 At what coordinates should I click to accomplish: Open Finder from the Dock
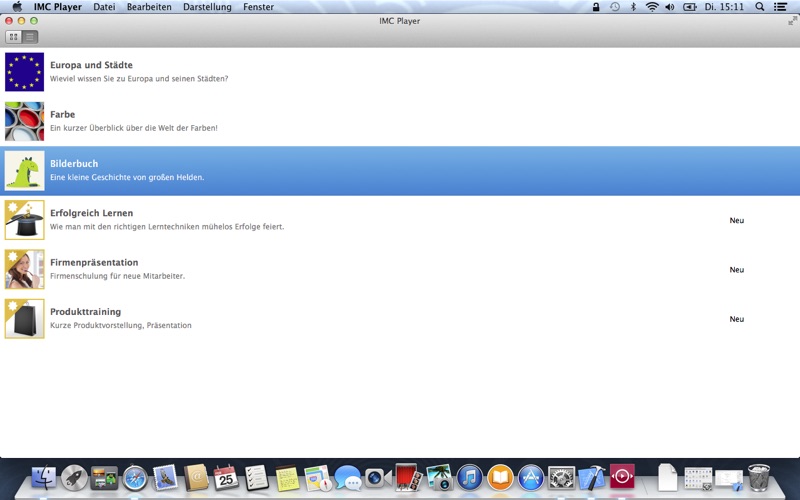[x=44, y=478]
